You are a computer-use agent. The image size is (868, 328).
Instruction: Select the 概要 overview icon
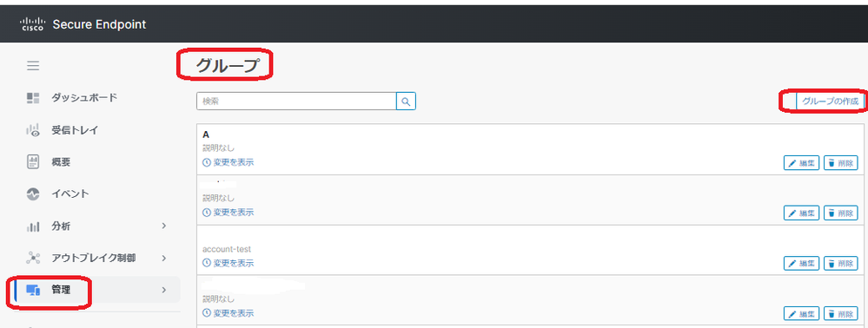(x=33, y=162)
